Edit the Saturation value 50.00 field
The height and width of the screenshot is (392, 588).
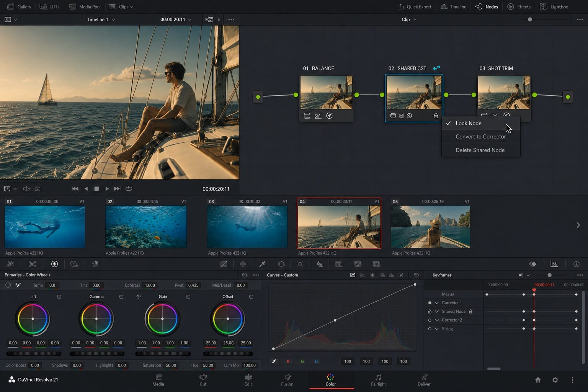tap(171, 365)
